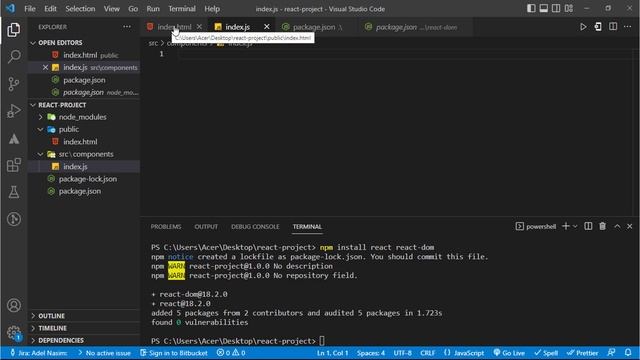Switch to the Output panel tab
640x360 pixels.
click(x=206, y=227)
